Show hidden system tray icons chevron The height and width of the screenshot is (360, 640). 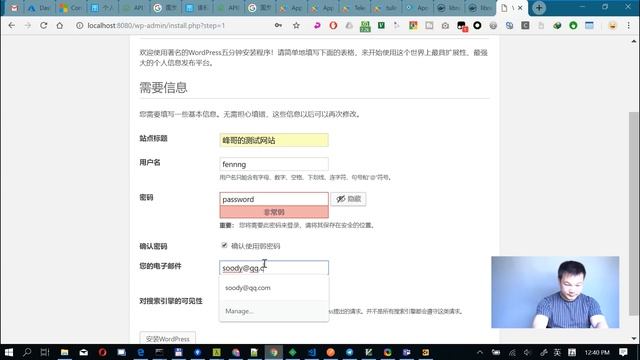(480, 352)
